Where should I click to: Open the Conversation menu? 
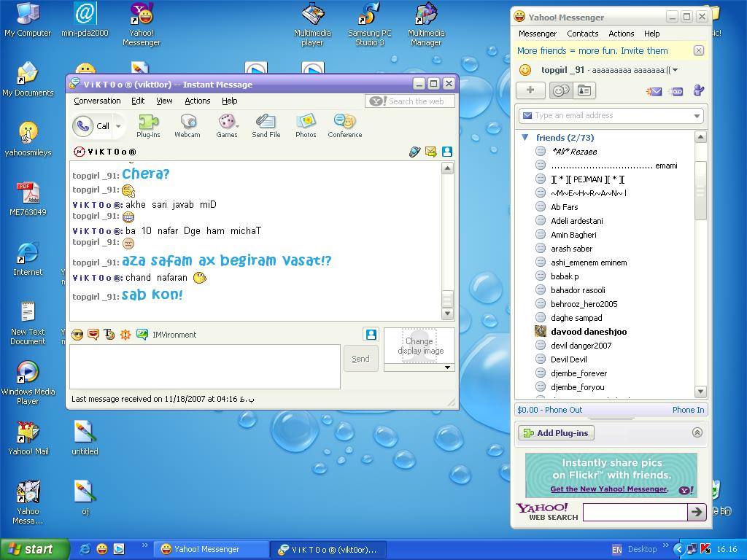tap(97, 101)
